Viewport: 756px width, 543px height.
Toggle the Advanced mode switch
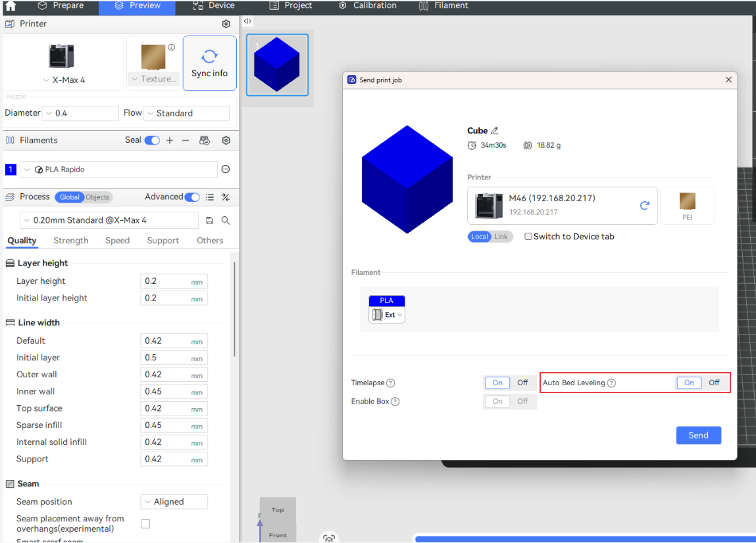pos(192,197)
